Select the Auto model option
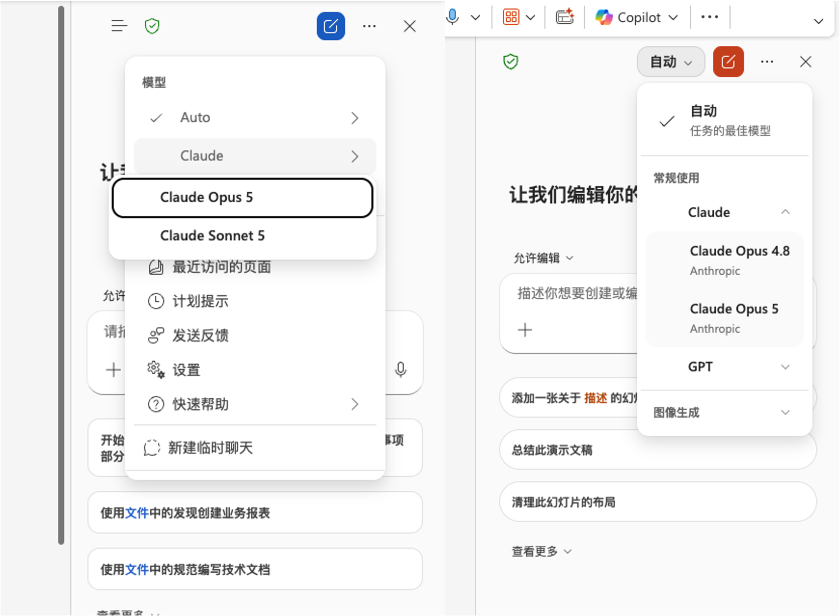This screenshot has height=616, width=840. [x=255, y=118]
